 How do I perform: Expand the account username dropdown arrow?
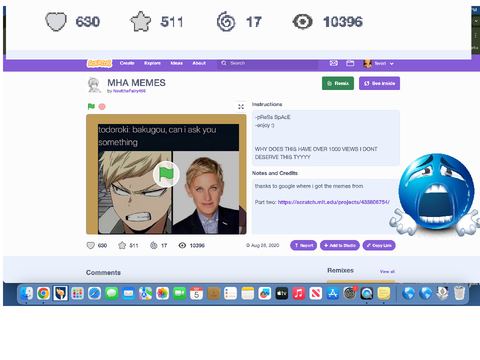click(x=392, y=64)
